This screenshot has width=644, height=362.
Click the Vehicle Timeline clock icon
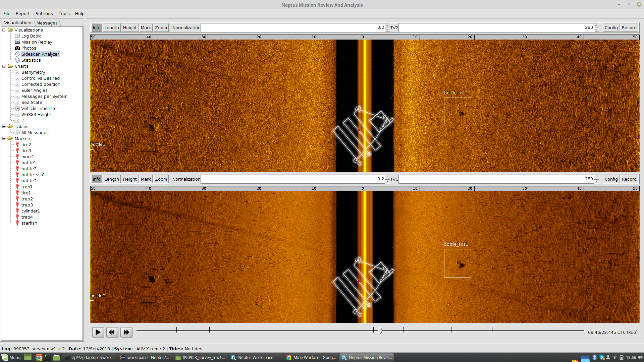(x=17, y=108)
